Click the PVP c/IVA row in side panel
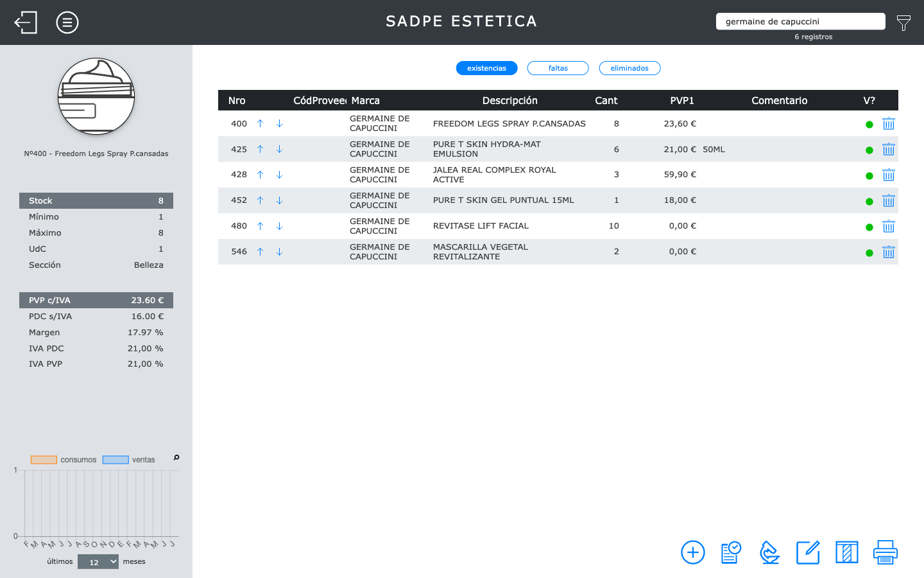Viewport: 924px width, 578px height. point(96,300)
